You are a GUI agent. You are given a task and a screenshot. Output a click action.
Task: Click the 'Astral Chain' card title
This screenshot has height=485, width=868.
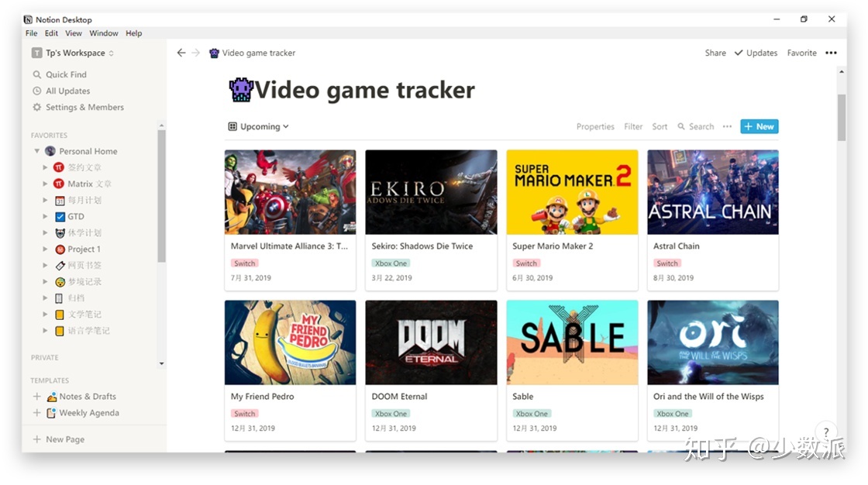676,246
